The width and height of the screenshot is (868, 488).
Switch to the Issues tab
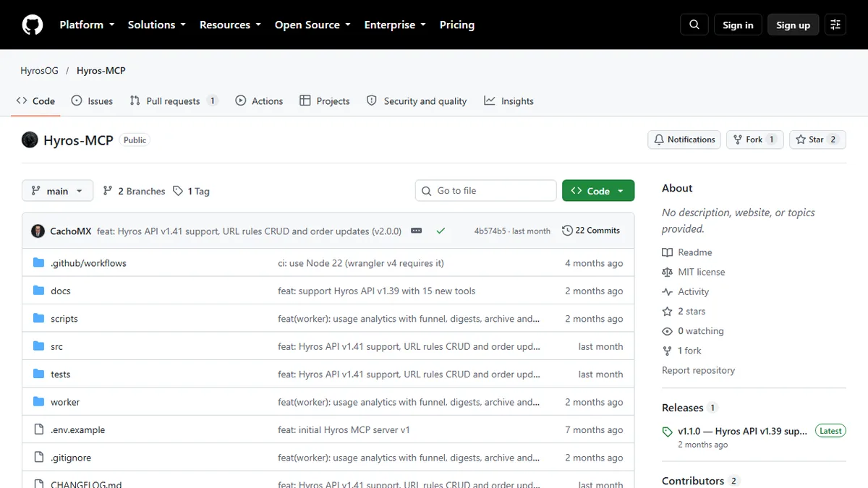pyautogui.click(x=92, y=101)
